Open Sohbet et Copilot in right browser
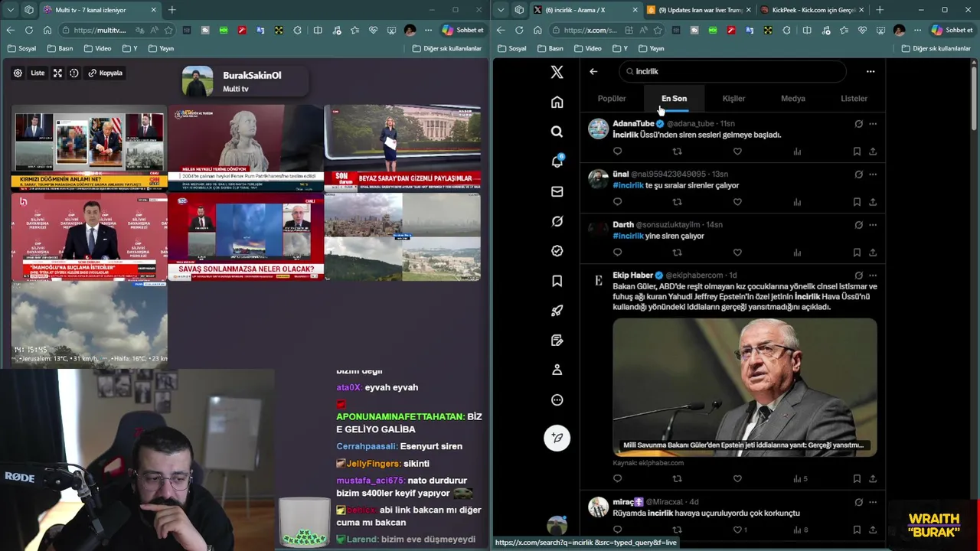This screenshot has height=551, width=980. [x=952, y=30]
